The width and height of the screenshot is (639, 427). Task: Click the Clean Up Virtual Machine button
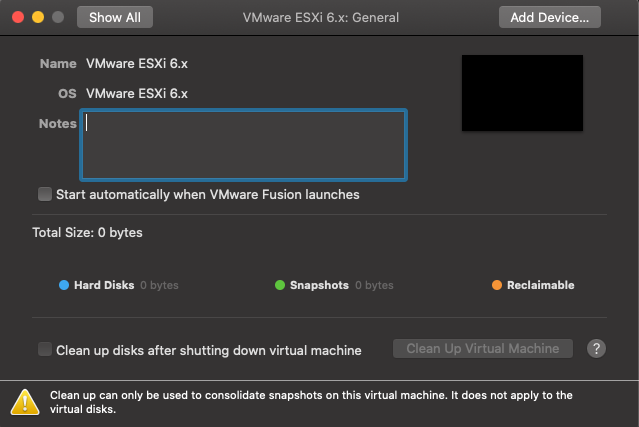483,348
